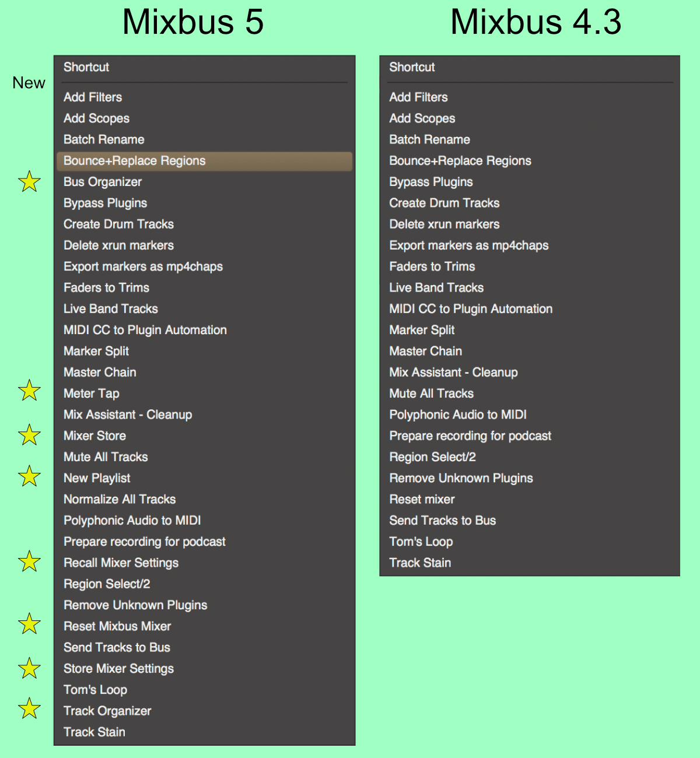Screen dimensions: 700x758
Task: Open Meter Tap script entry
Action: tap(92, 394)
